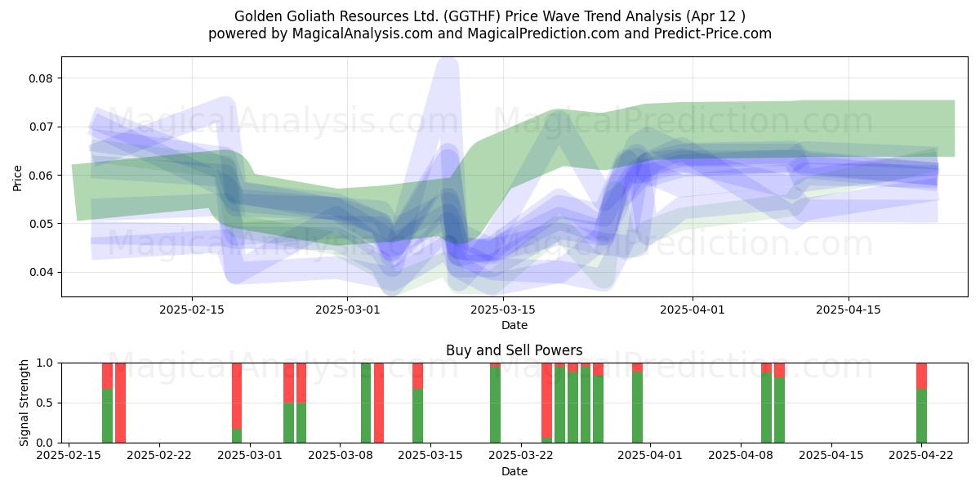
Task: Click the 2025-03-22 tick on signal chart
Action: pyautogui.click(x=521, y=456)
